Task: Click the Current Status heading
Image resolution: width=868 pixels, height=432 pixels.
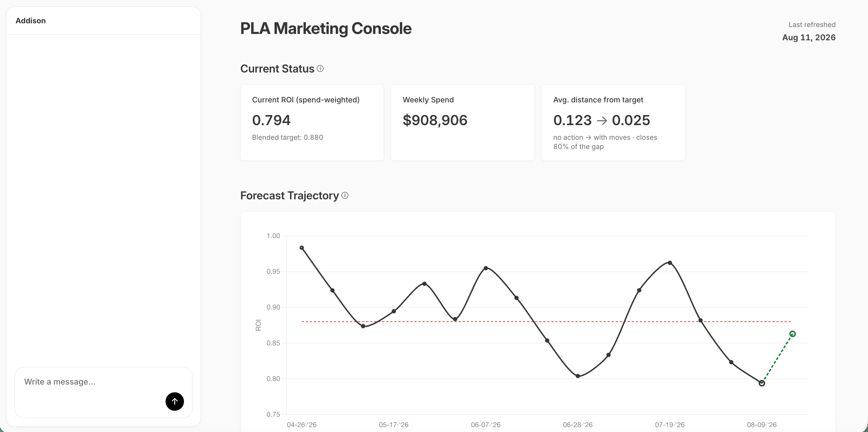Action: point(277,69)
